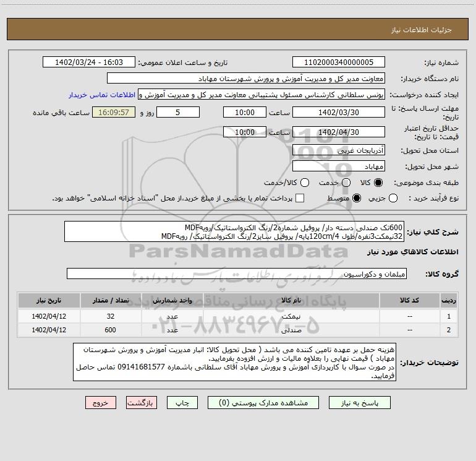Click the بازگشت back button
Image resolution: width=476 pixels, height=461 pixels.
(142, 403)
